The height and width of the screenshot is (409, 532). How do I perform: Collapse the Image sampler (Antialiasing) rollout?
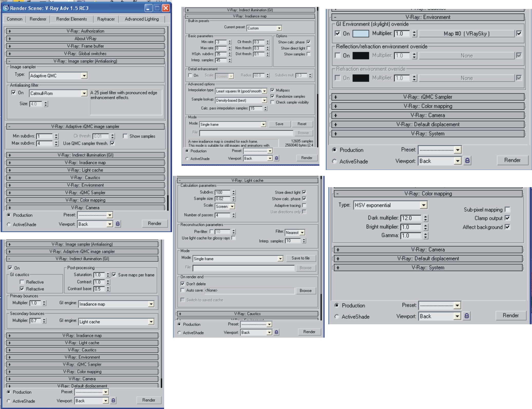9,61
